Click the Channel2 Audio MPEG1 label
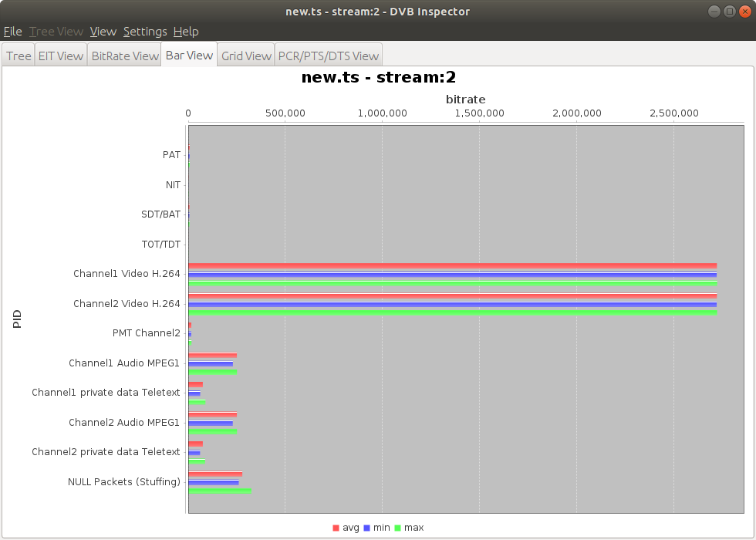Viewport: 756px width, 540px height. (x=124, y=423)
